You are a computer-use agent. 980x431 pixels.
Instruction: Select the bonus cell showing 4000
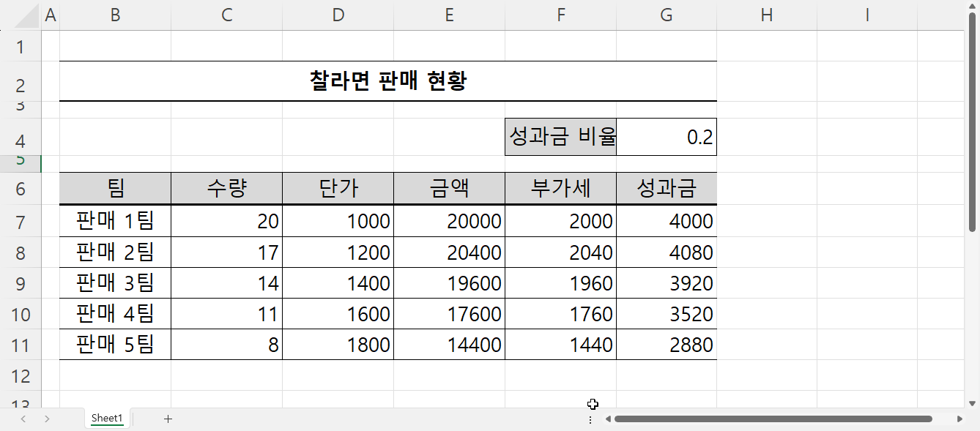click(x=667, y=221)
